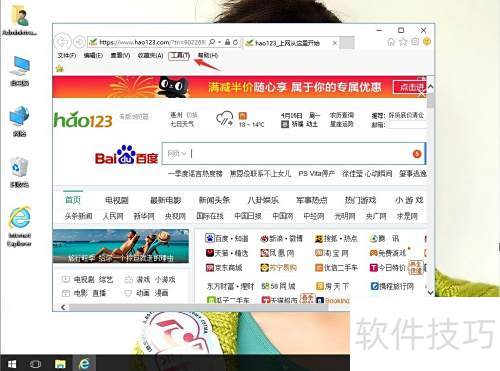
Task: Open the 工具(T) menu
Action: pos(179,56)
